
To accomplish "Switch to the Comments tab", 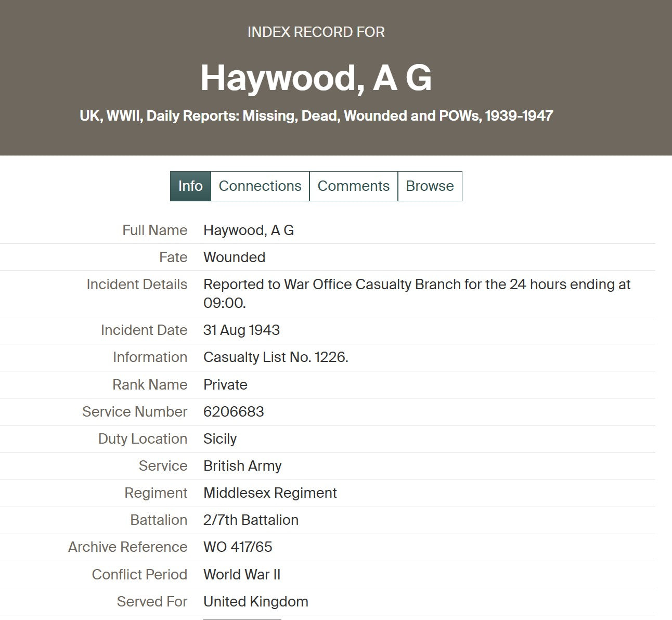I will 354,186.
